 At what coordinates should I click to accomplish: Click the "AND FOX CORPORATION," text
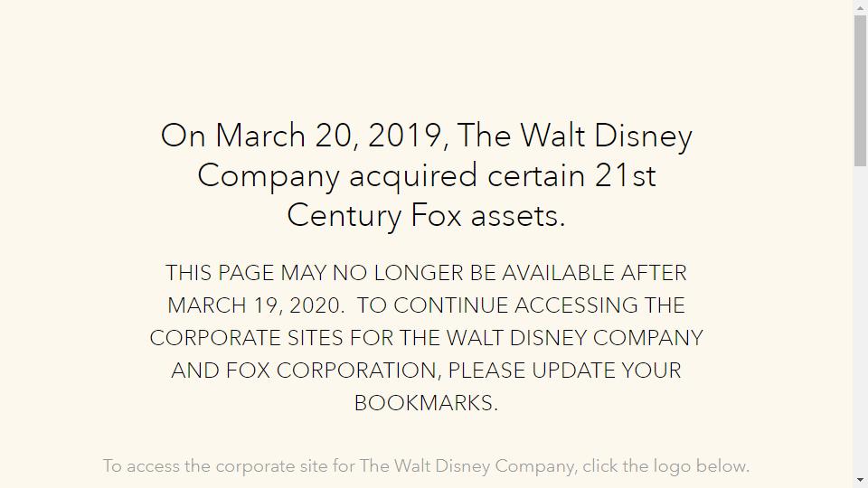[306, 371]
